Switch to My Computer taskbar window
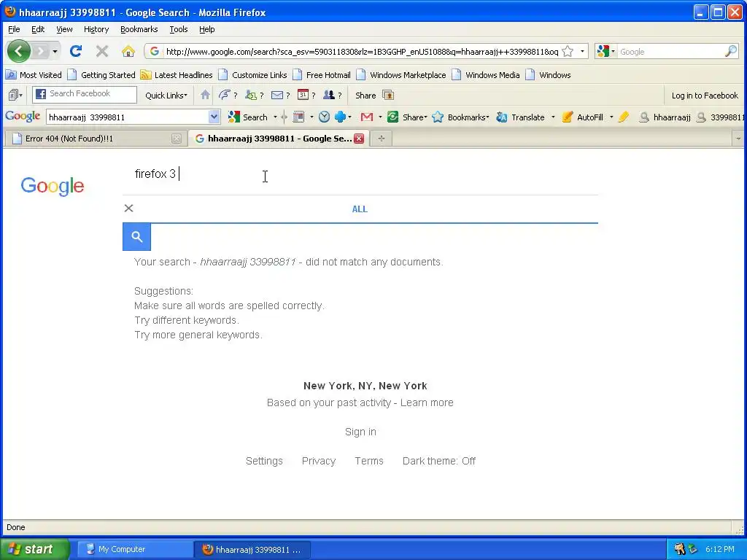The image size is (747, 560). pos(135,549)
